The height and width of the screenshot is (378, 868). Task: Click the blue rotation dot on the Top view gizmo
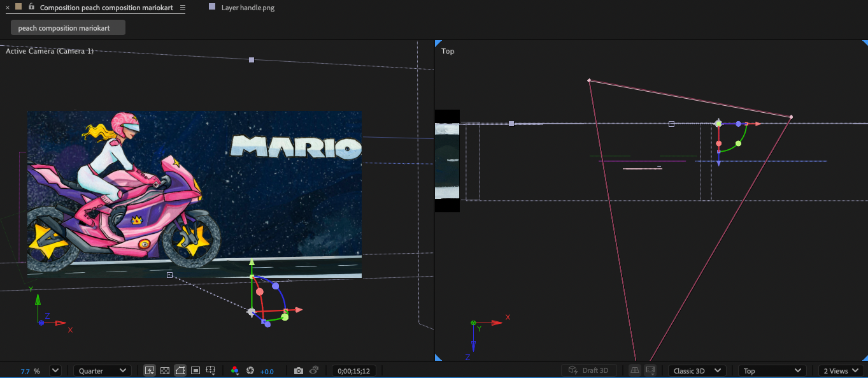tap(738, 124)
